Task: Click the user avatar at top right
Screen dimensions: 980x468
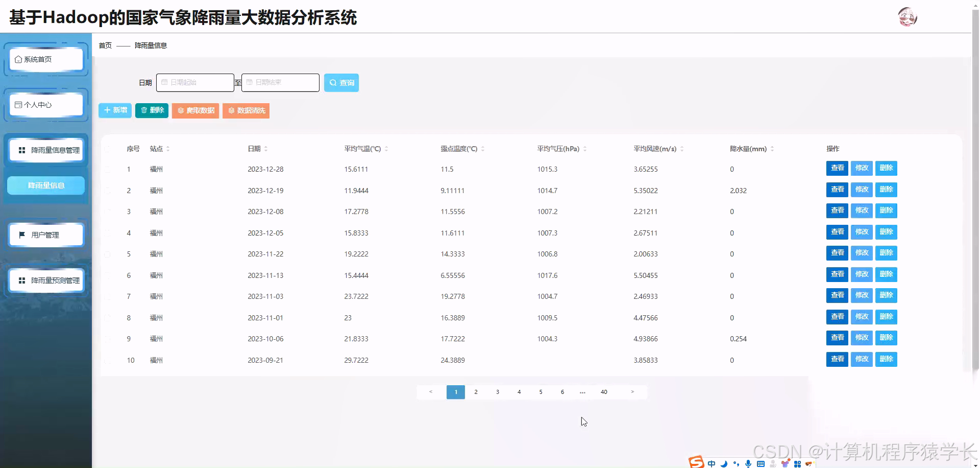Action: coord(908,16)
